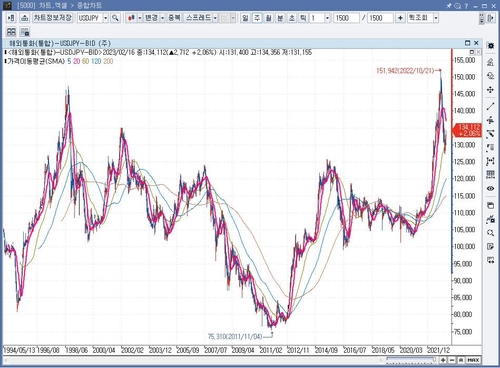Open the 현조회 dropdown arrow

(436, 18)
